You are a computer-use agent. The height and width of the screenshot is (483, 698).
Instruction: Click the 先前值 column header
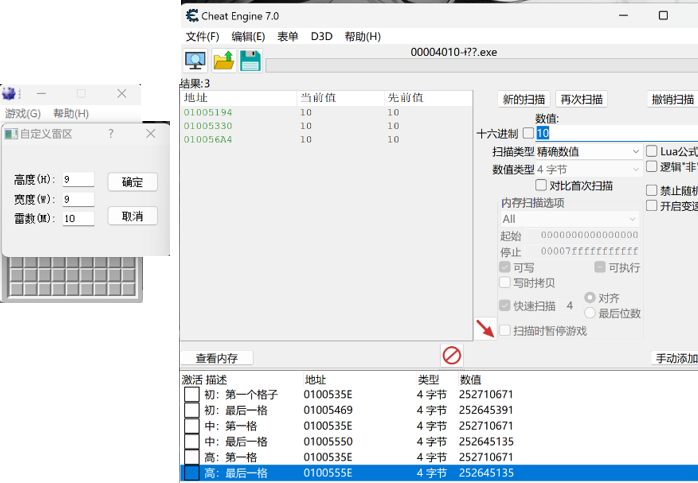click(x=428, y=98)
